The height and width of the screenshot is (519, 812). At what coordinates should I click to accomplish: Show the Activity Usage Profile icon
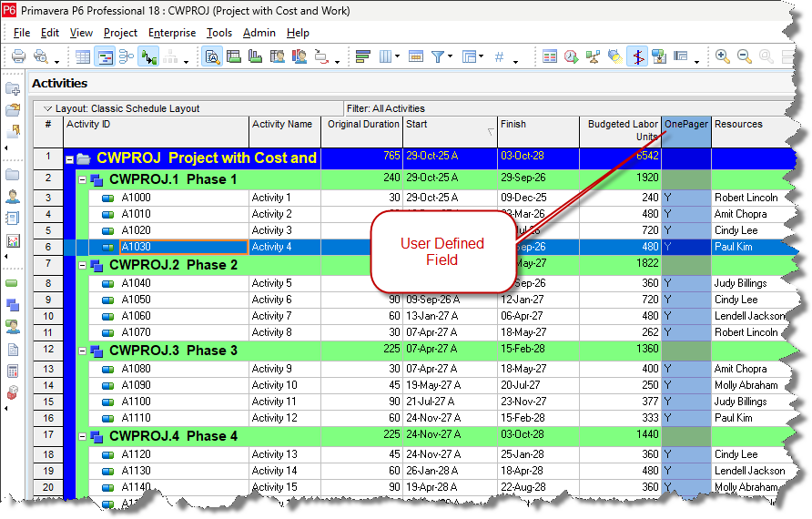click(x=255, y=56)
